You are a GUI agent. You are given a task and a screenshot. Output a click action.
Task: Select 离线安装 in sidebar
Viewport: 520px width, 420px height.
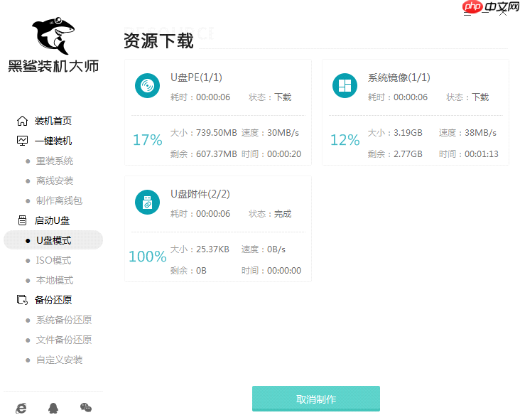pyautogui.click(x=55, y=181)
